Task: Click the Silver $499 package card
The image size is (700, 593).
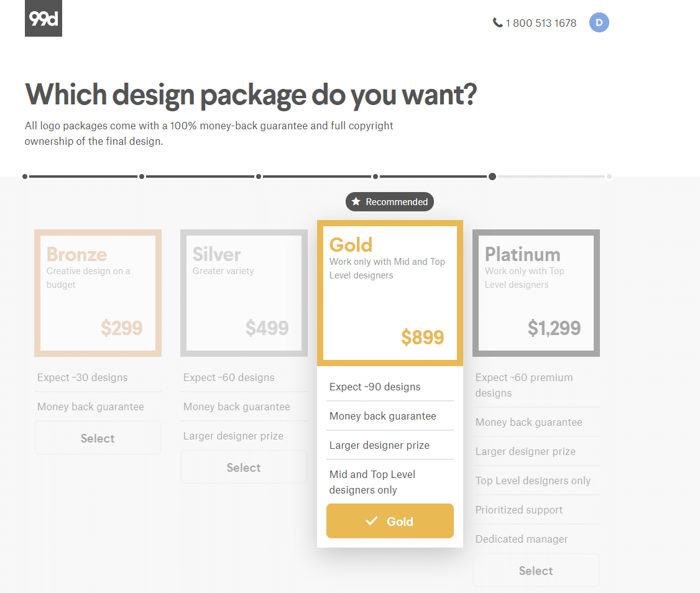Action: click(244, 293)
